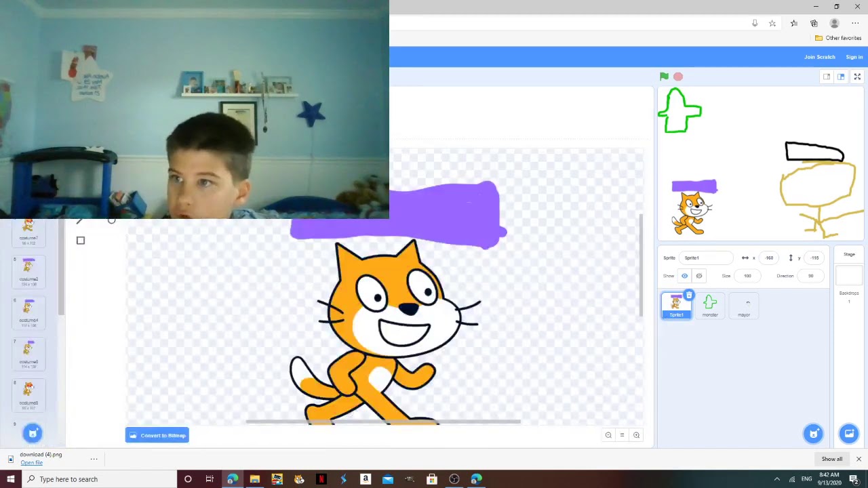Switch to small stage layout
The width and height of the screenshot is (868, 488).
coord(827,77)
